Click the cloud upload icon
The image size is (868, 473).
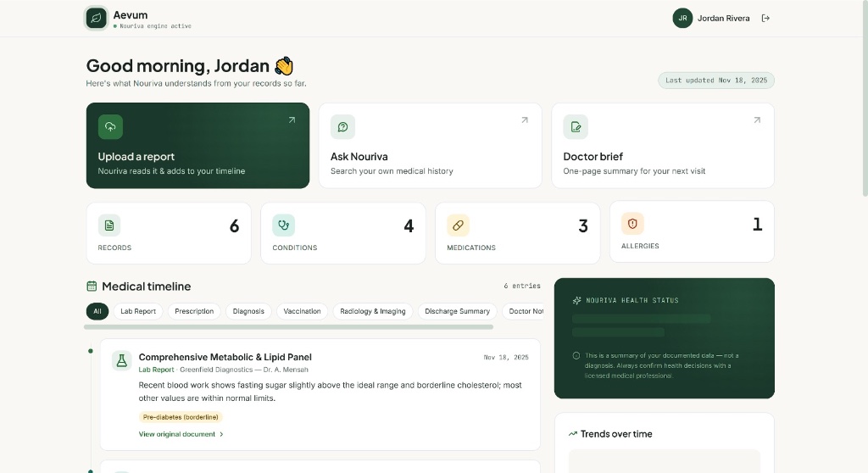(x=110, y=127)
